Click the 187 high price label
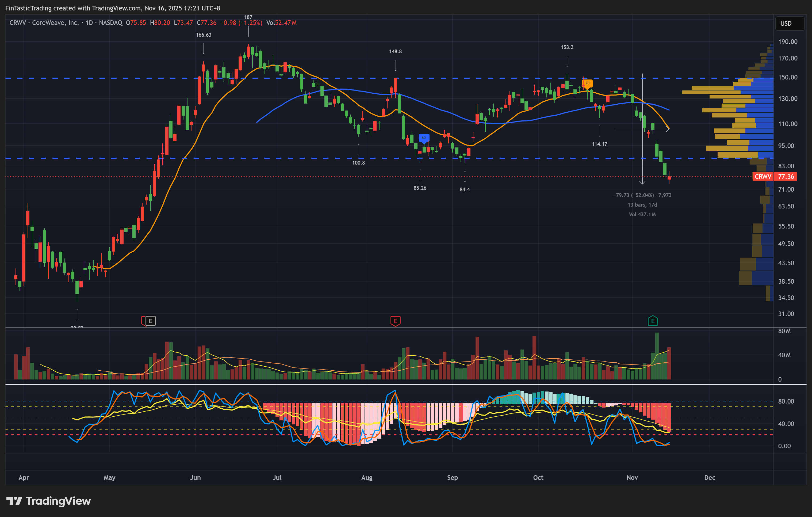Screen dimensions: 812x517 (x=248, y=17)
